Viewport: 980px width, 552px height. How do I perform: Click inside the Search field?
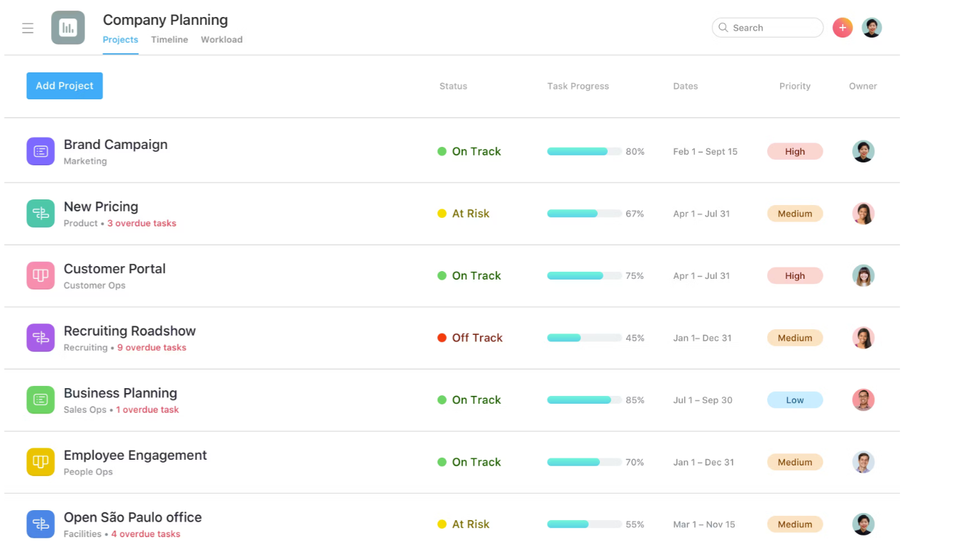pos(767,27)
